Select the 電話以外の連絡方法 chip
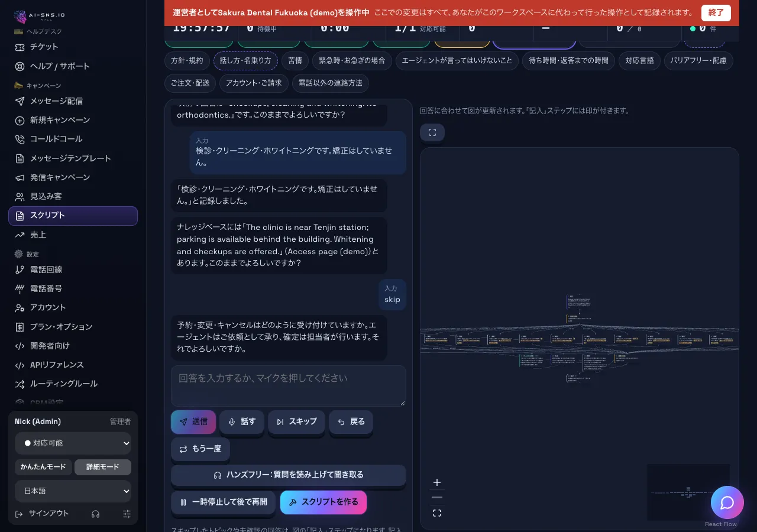Viewport: 757px width, 532px height. tap(331, 83)
